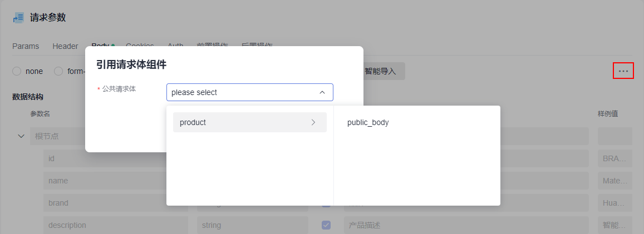The height and width of the screenshot is (234, 644).
Task: Click the 参数名 column header
Action: pos(40,114)
